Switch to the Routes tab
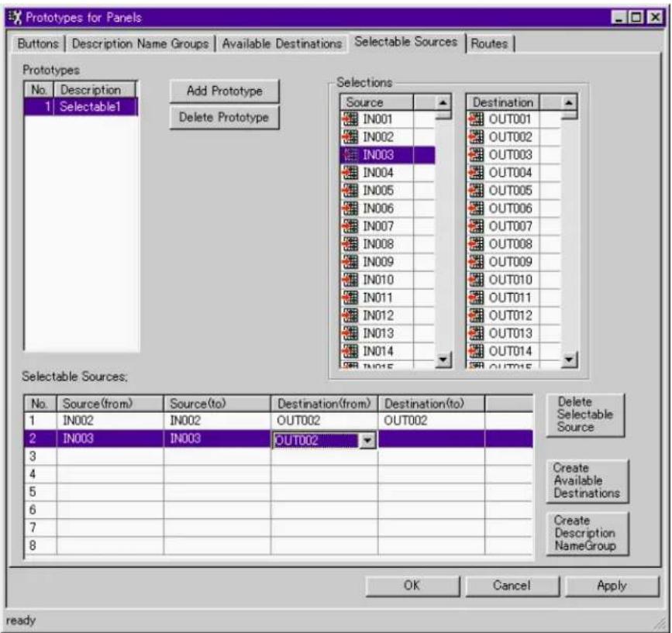This screenshot has width=672, height=633. coord(489,43)
